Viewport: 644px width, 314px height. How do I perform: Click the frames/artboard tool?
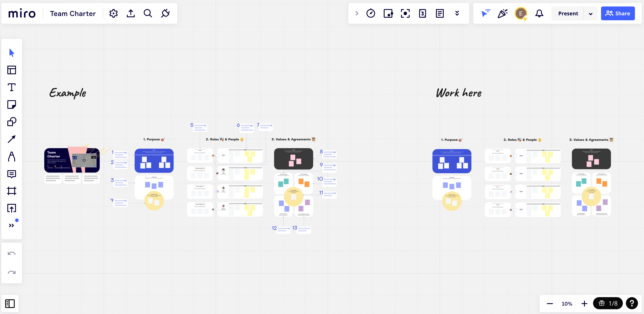pos(11,191)
